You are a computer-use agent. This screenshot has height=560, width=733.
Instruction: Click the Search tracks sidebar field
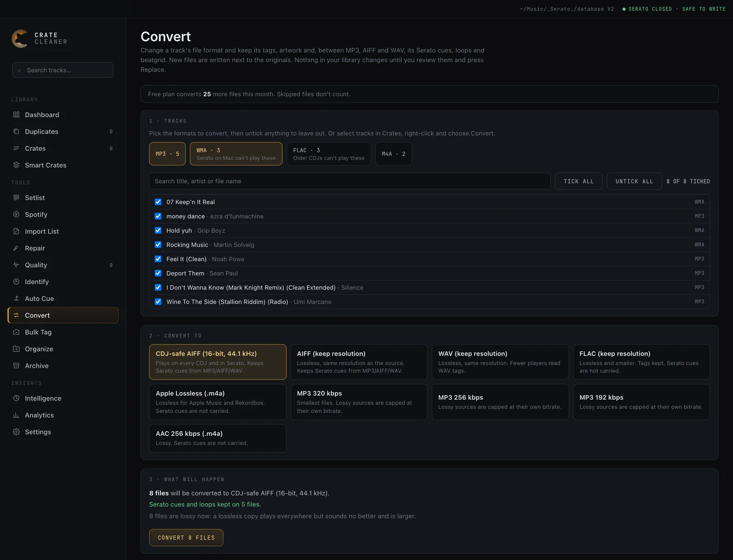pos(63,70)
